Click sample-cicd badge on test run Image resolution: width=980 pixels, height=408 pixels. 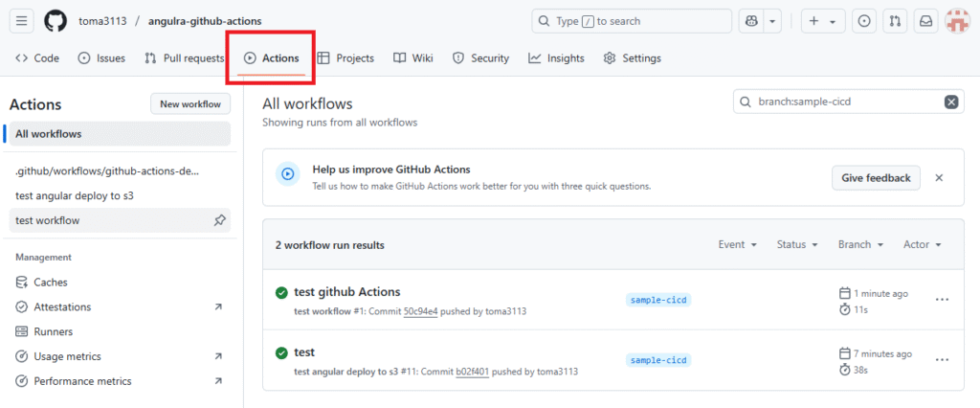[658, 360]
